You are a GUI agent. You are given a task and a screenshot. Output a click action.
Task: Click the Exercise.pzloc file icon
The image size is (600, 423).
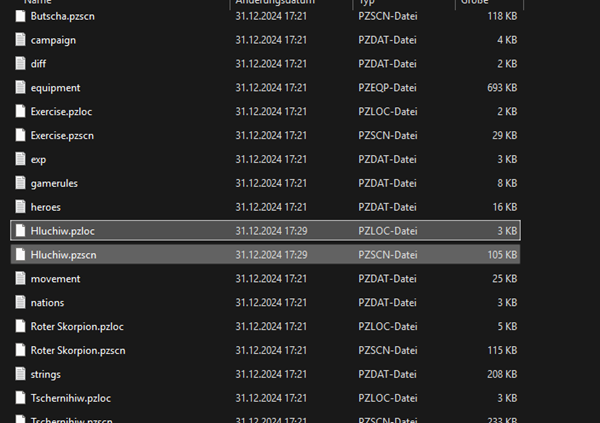point(20,111)
